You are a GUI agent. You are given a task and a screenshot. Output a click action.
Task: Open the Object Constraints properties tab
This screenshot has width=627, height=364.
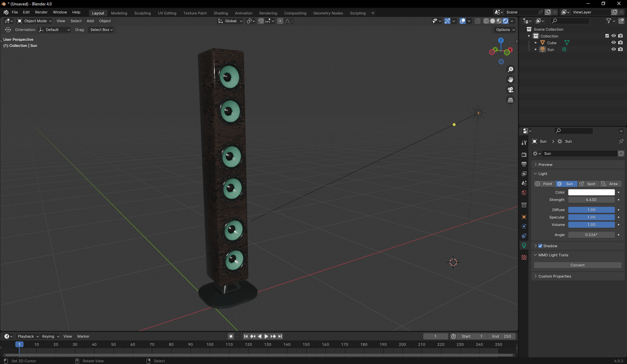[x=524, y=236]
